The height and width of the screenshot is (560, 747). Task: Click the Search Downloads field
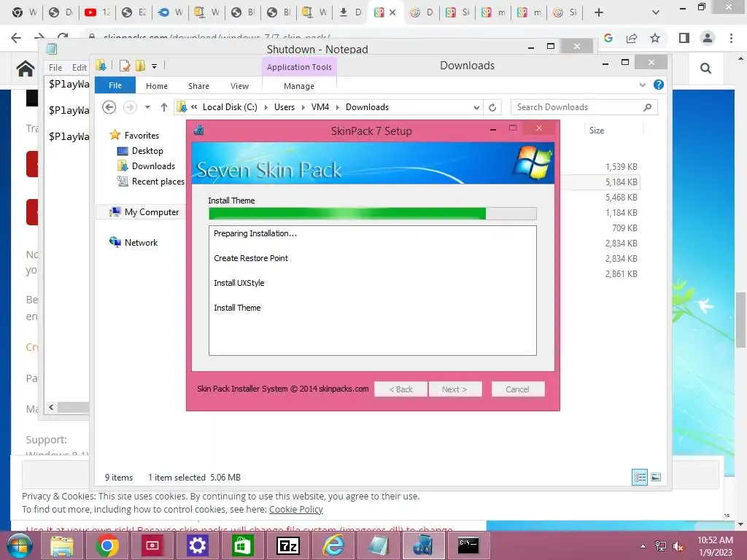[x=584, y=107]
